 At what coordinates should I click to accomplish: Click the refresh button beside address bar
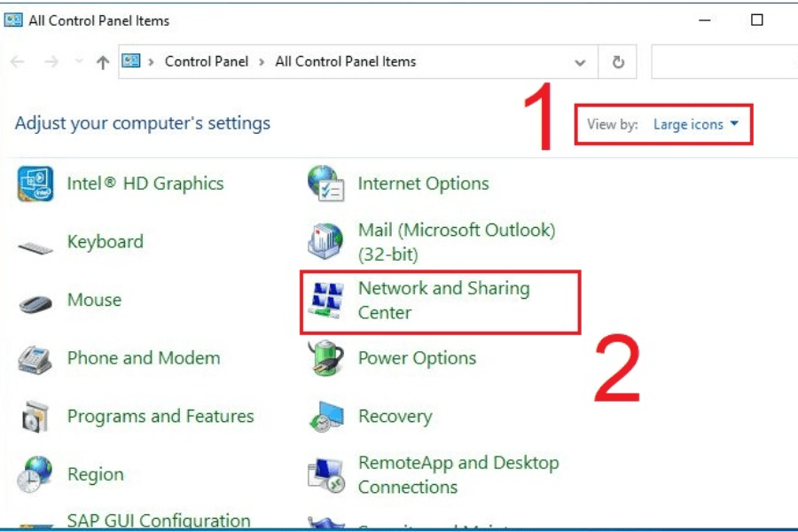click(x=618, y=63)
